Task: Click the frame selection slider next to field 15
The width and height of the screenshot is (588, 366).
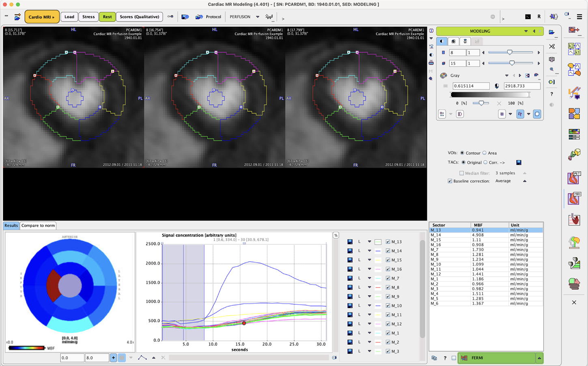Action: [511, 63]
